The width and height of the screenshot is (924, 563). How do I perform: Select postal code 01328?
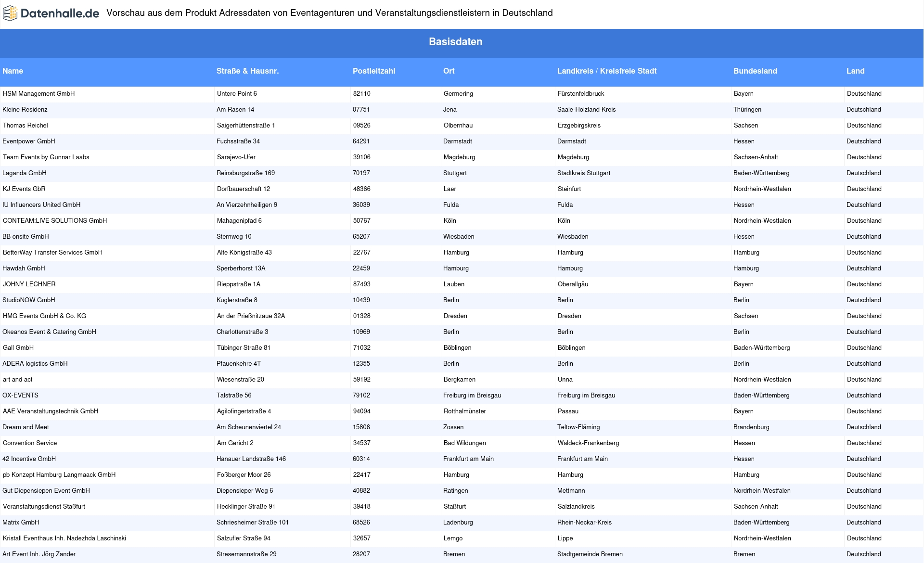[362, 316]
